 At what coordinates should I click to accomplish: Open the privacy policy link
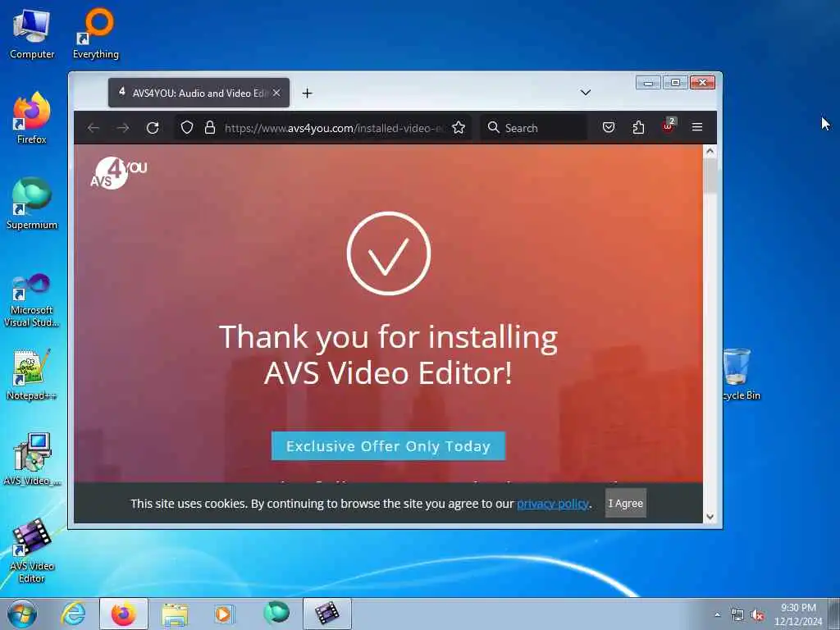553,504
